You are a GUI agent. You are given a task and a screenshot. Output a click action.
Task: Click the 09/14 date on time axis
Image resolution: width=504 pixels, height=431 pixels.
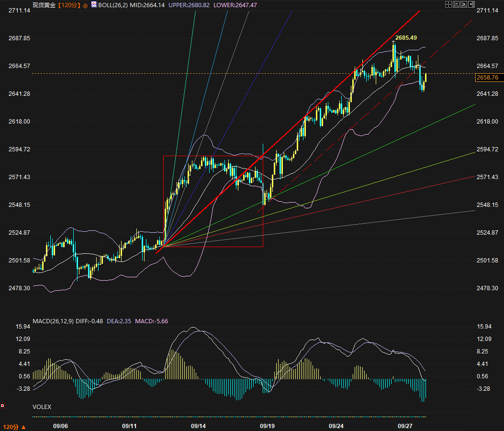coord(198,426)
